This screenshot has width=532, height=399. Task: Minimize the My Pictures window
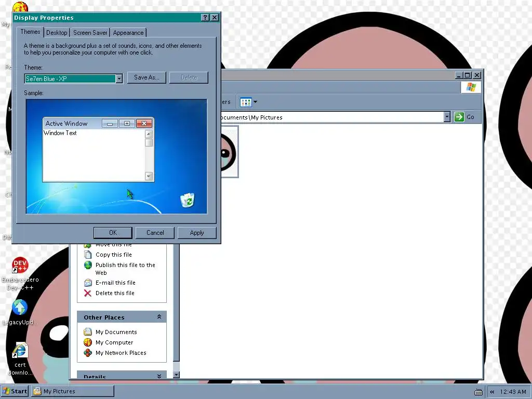459,75
